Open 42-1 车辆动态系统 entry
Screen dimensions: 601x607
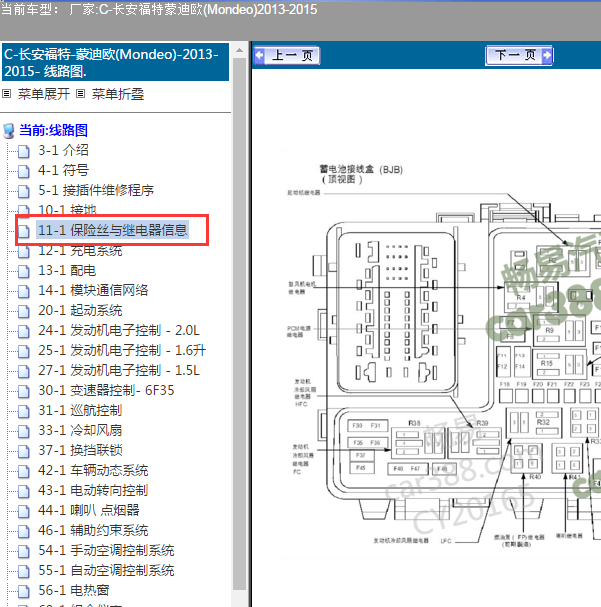click(x=93, y=470)
